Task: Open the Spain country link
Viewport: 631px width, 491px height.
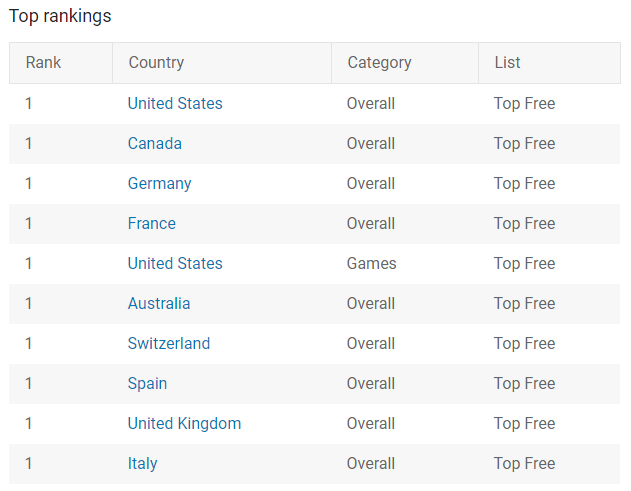Action: pyautogui.click(x=147, y=384)
